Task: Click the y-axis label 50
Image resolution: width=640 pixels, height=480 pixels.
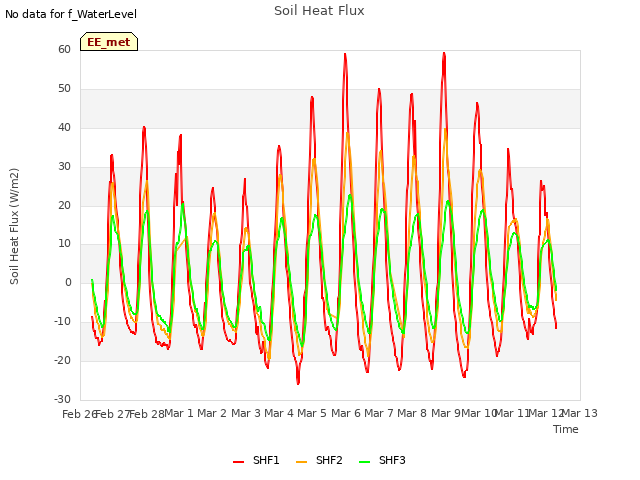Action: click(x=64, y=89)
